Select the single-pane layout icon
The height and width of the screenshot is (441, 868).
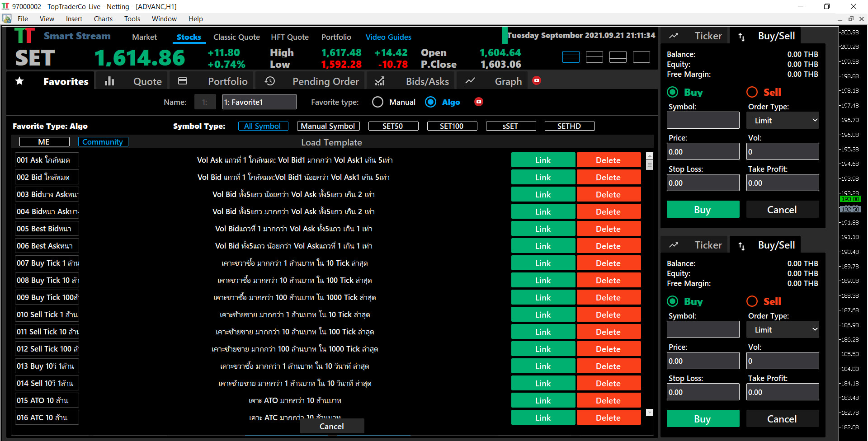tap(642, 57)
